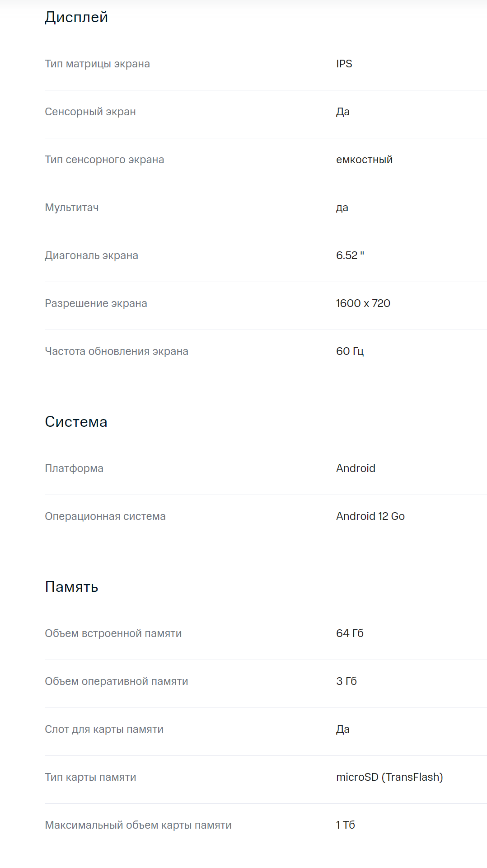Click the "Дисплей" section heading
Image resolution: width=487 pixels, height=868 pixels.
click(76, 17)
